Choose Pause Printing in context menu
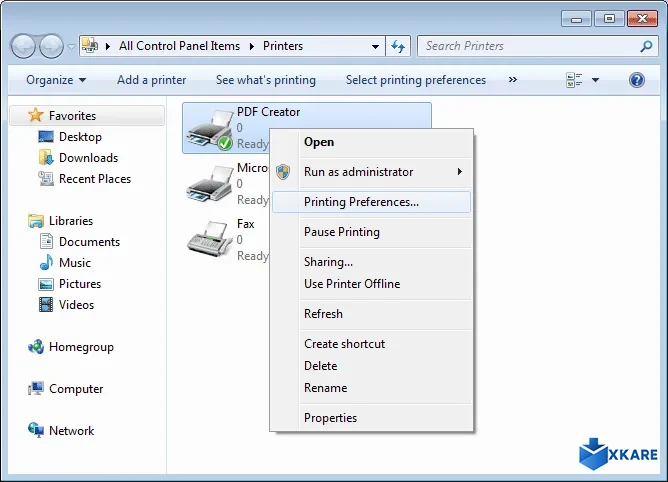This screenshot has height=482, width=668. [371, 232]
